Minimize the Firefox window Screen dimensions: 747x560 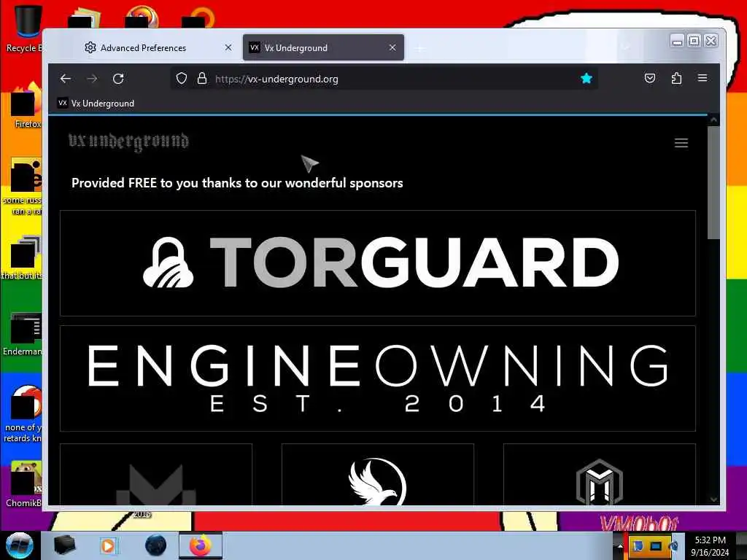[x=677, y=42]
